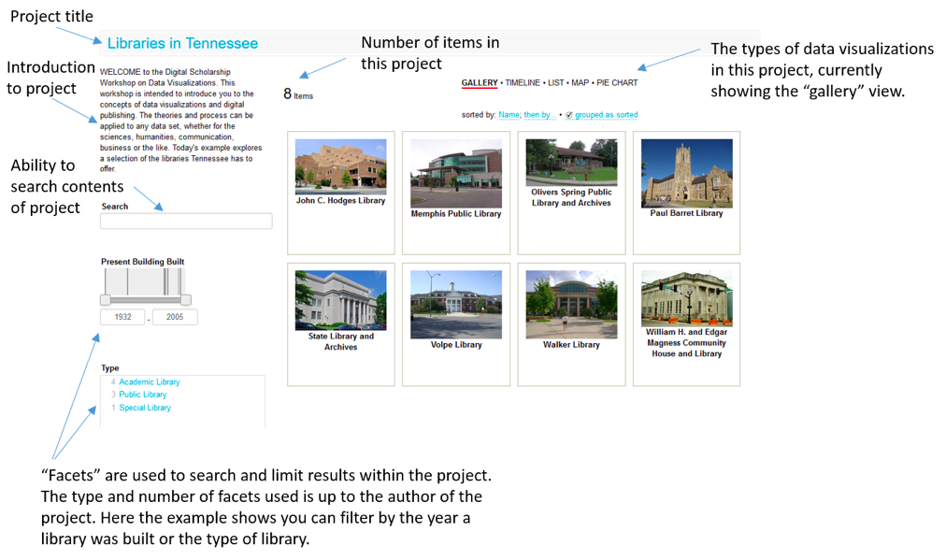Click the Memphis Public Library image
Screen dimensions: 946x560
pyautogui.click(x=456, y=173)
